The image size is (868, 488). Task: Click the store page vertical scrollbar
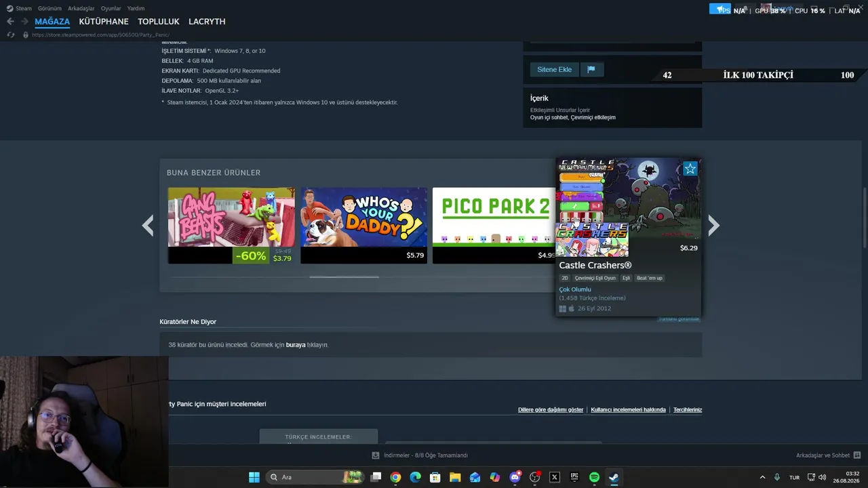point(865,218)
